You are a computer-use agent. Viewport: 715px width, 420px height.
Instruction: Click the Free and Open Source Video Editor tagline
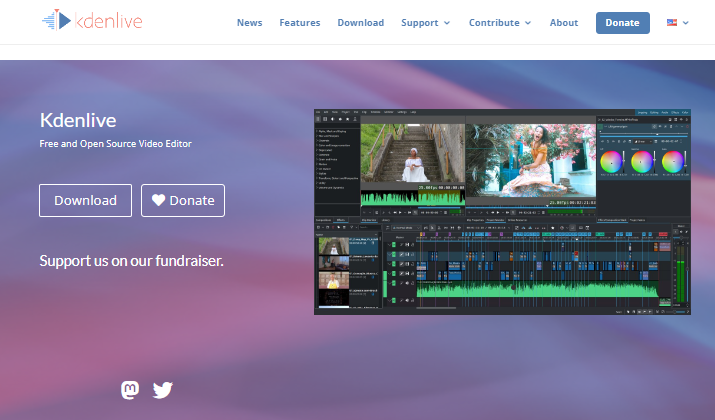coord(115,144)
